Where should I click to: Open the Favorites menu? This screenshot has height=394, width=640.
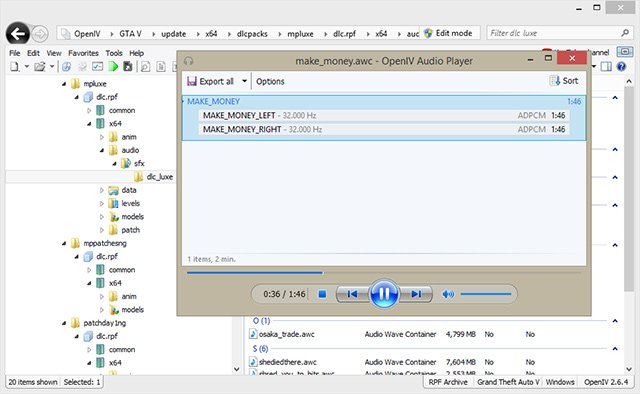(x=83, y=53)
